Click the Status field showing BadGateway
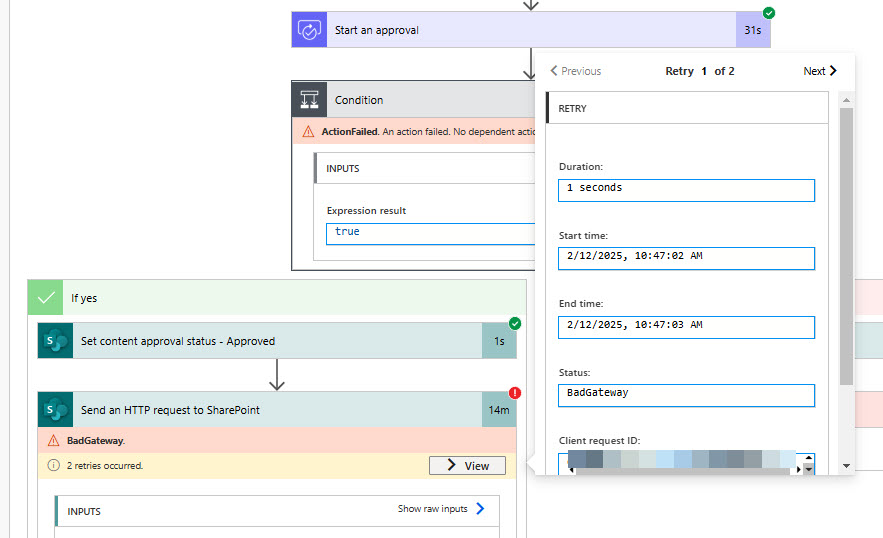The width and height of the screenshot is (883, 538). coord(686,395)
